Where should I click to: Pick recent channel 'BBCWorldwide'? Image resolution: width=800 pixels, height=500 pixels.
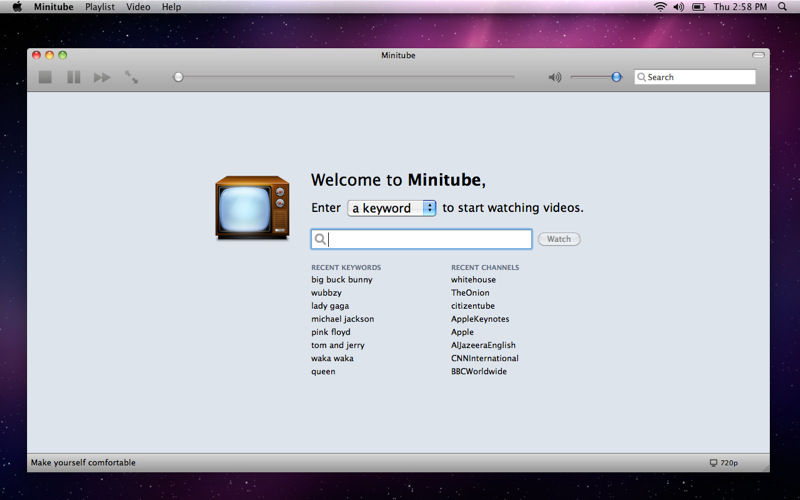479,371
